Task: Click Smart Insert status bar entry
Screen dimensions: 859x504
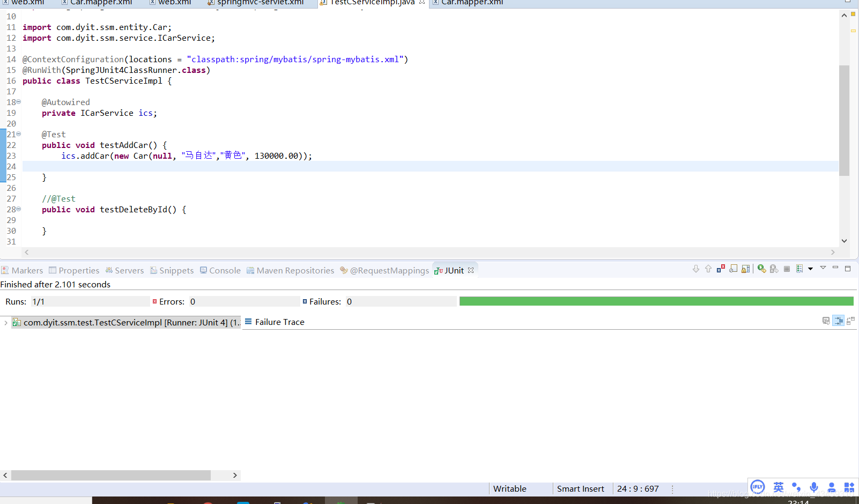Action: pyautogui.click(x=580, y=488)
